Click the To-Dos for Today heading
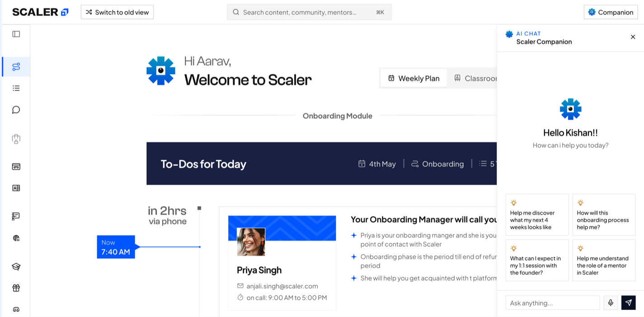This screenshot has width=644, height=317. [203, 164]
